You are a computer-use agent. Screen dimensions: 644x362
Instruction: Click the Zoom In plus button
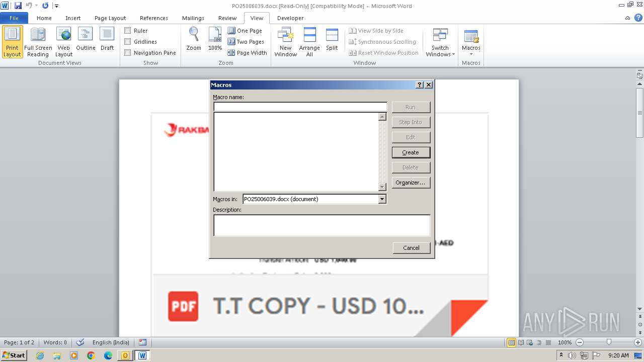[x=638, y=342]
